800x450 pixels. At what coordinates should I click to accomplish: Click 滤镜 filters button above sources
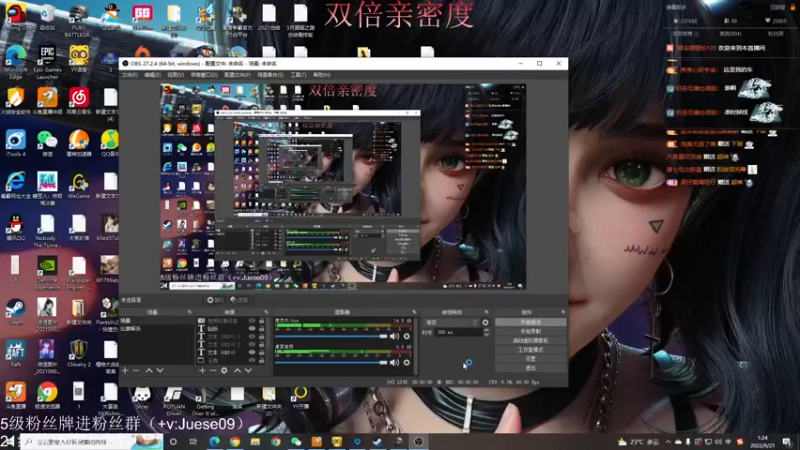tap(239, 300)
